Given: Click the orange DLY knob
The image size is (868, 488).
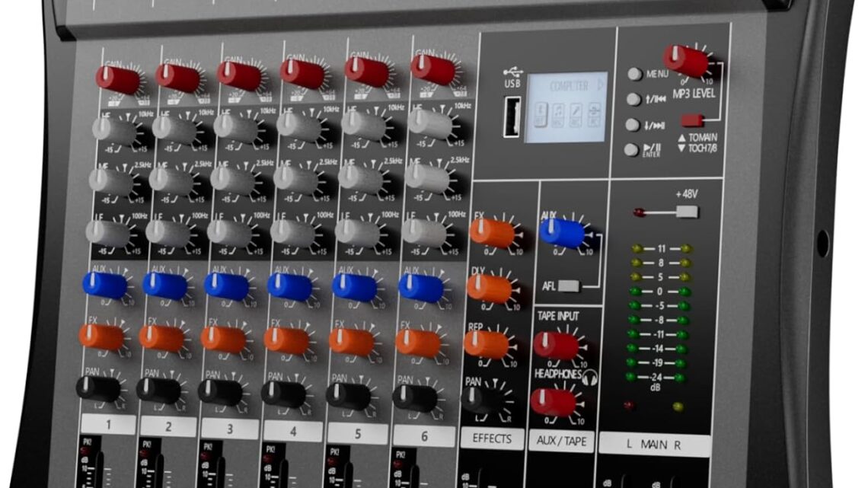Looking at the screenshot, I should [490, 289].
